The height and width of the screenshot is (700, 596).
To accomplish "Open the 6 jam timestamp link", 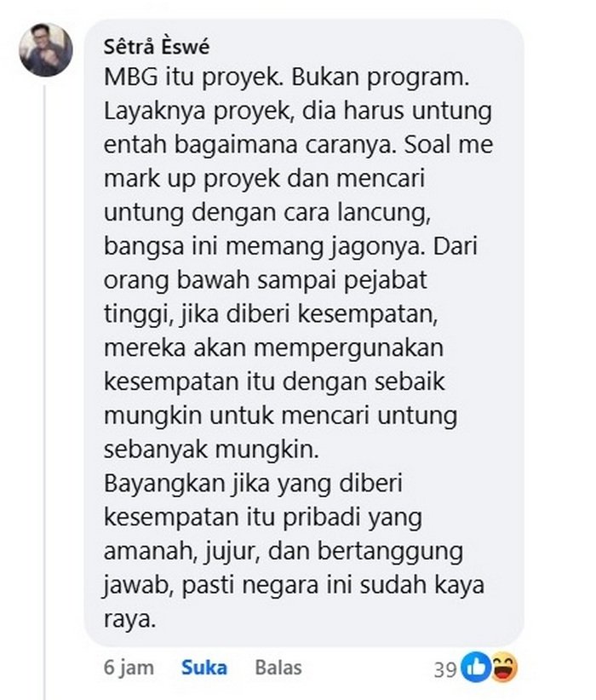I will (x=129, y=668).
